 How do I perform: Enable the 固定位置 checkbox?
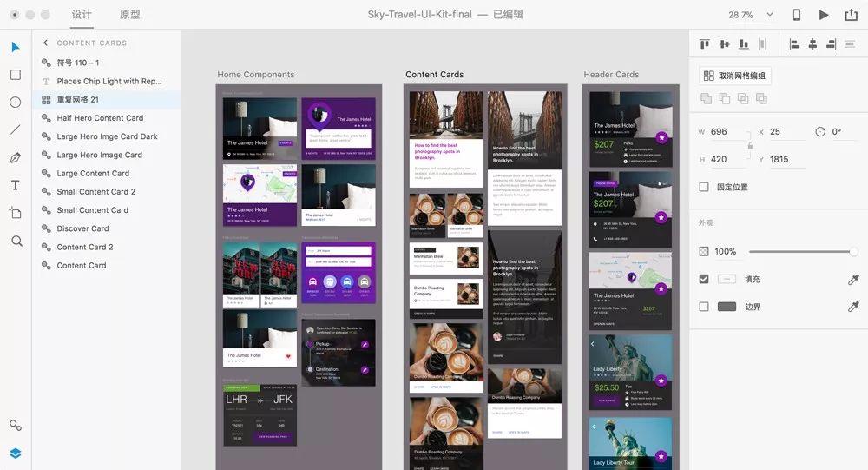tap(704, 187)
